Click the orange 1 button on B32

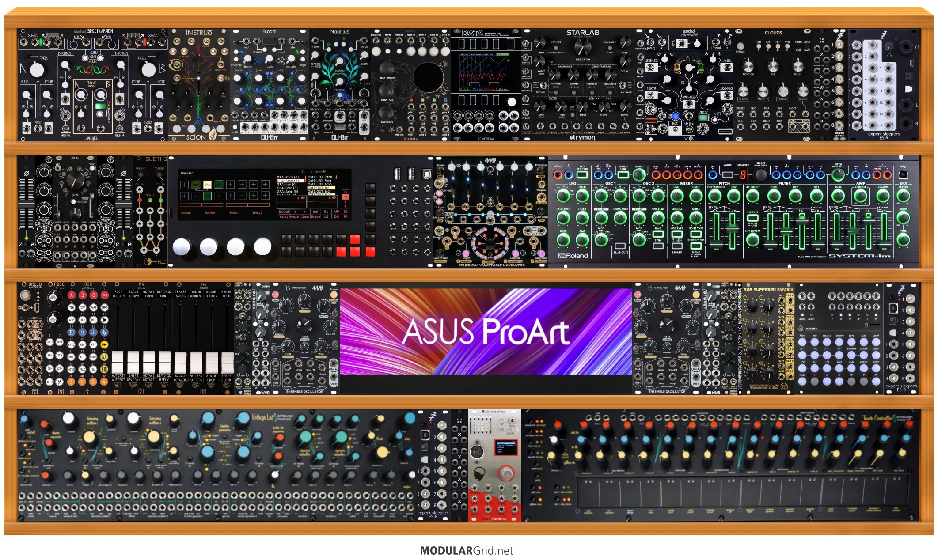pyautogui.click(x=71, y=382)
